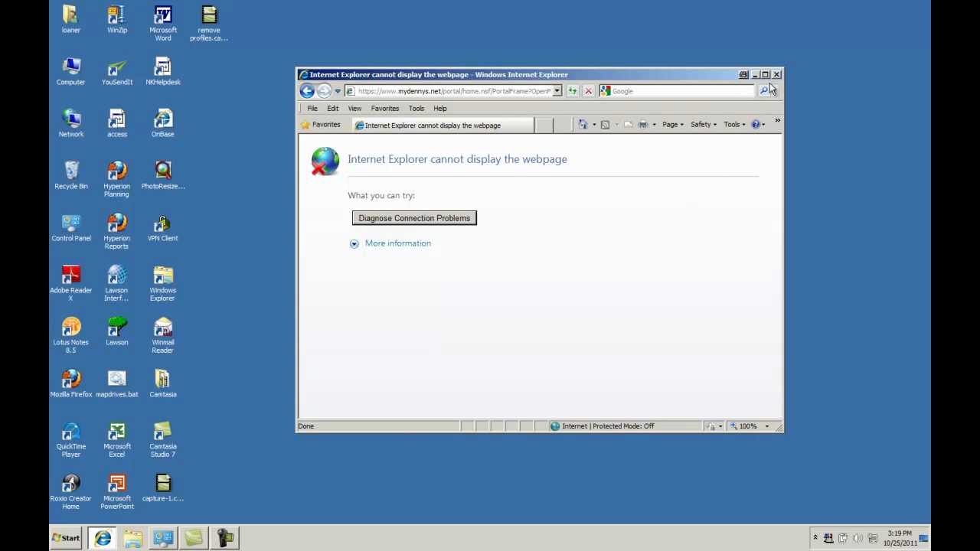Screen dimensions: 980x551
Task: Click Diagnose Connection Problems button
Action: [x=414, y=218]
